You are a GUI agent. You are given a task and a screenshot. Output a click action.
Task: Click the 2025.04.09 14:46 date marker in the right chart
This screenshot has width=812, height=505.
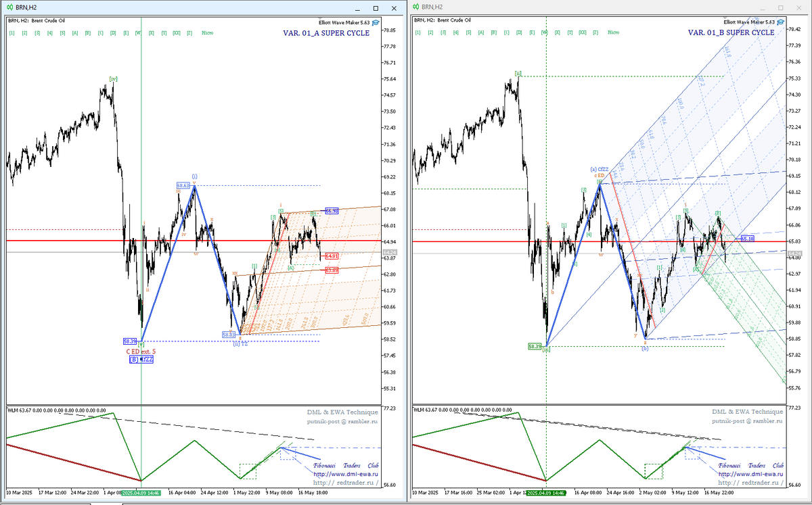coord(547,494)
